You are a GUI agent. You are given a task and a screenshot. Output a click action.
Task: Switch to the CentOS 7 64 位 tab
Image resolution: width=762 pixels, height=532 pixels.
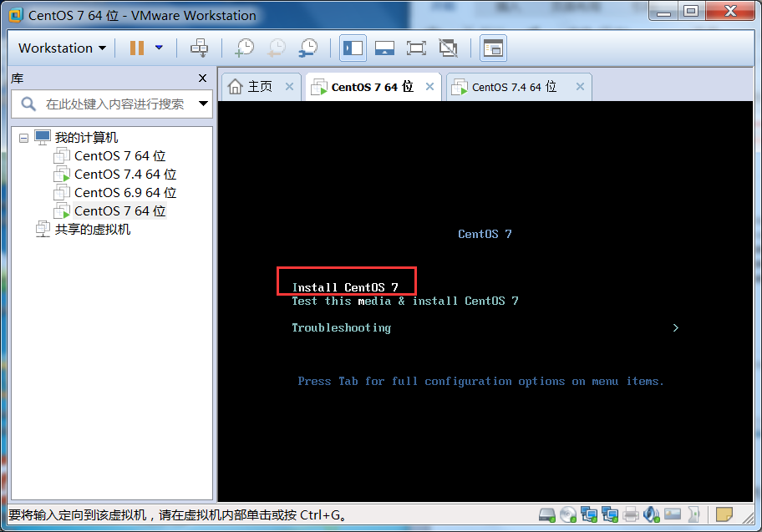point(373,87)
